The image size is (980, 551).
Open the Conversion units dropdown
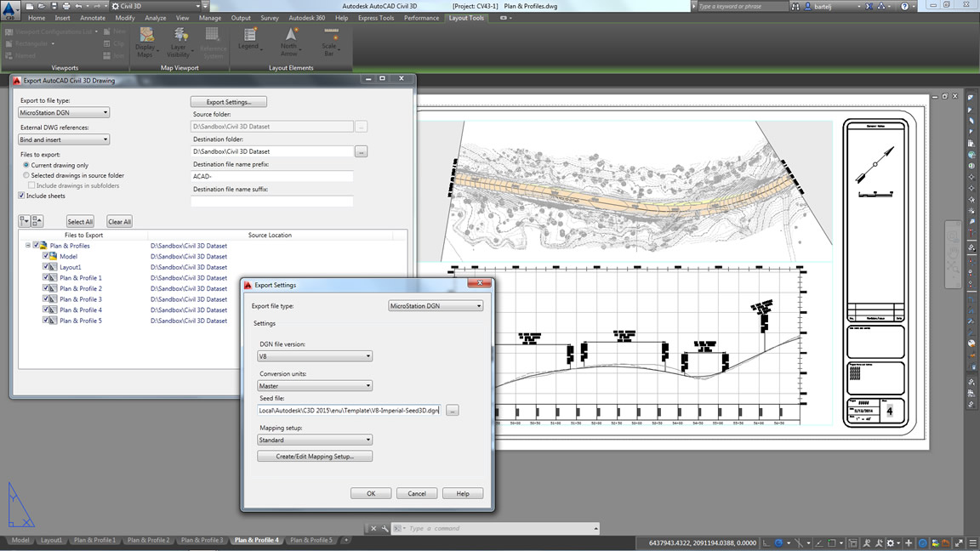tap(315, 385)
